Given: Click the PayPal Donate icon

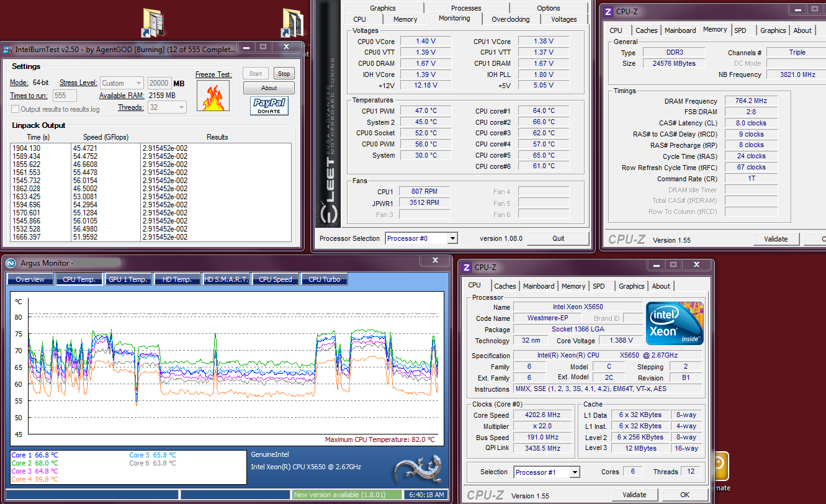Looking at the screenshot, I should point(269,106).
